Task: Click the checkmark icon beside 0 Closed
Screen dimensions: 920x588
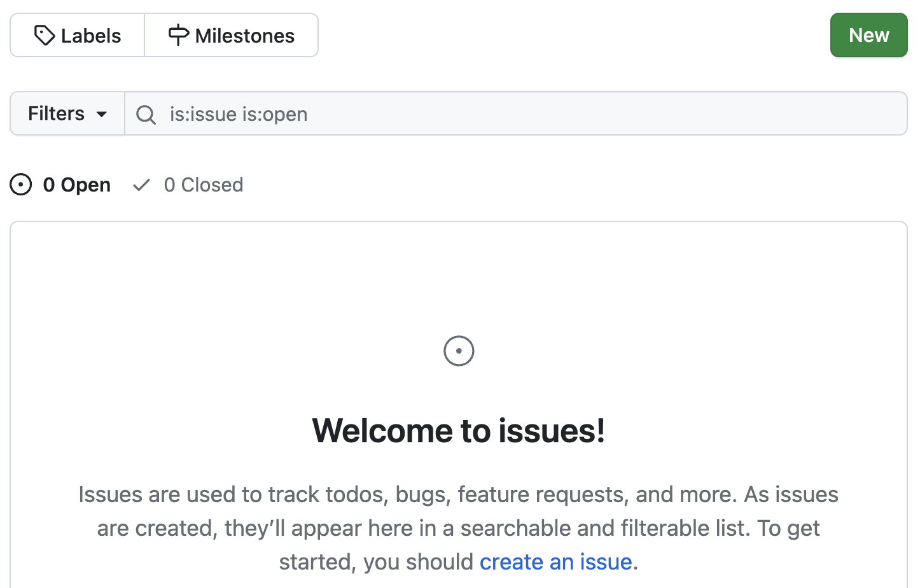Action: coord(141,185)
